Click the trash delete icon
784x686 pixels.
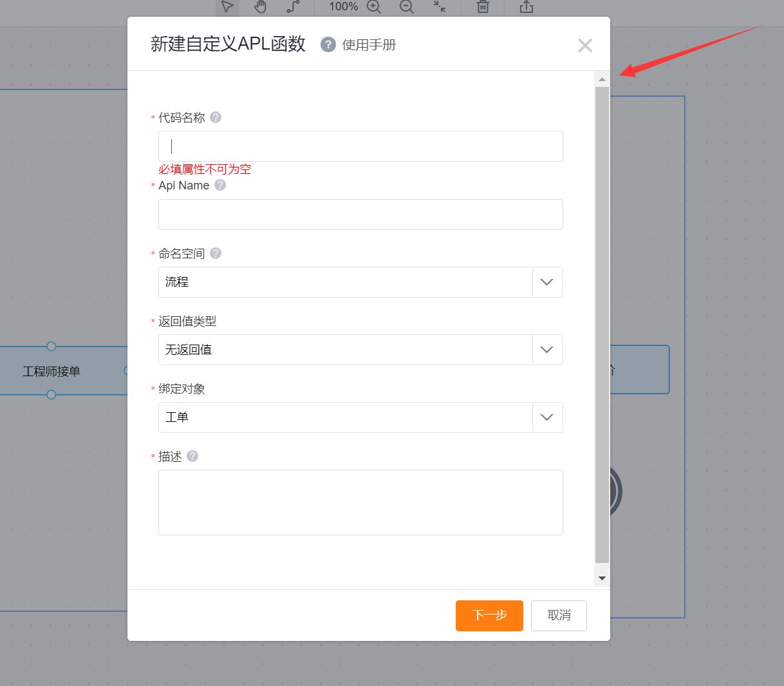coord(483,6)
